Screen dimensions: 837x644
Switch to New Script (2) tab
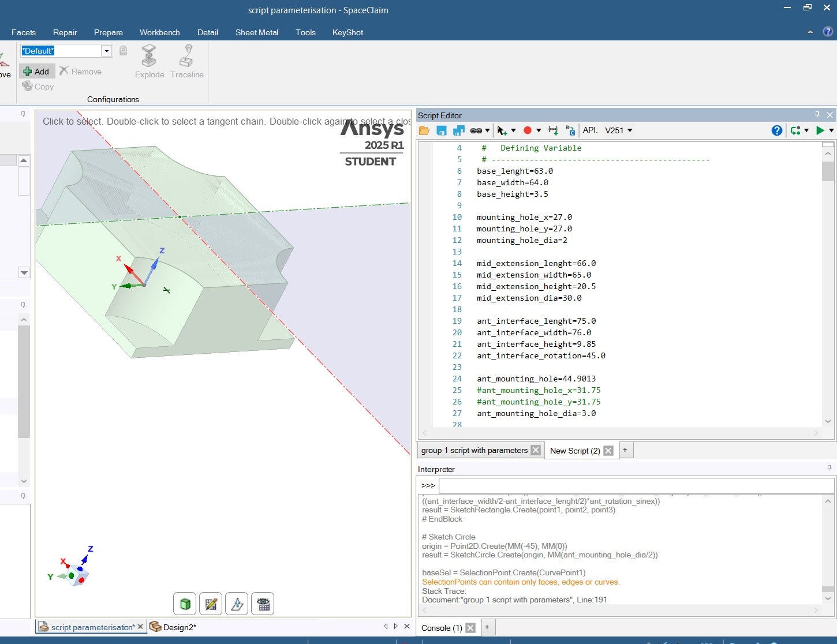pos(575,451)
